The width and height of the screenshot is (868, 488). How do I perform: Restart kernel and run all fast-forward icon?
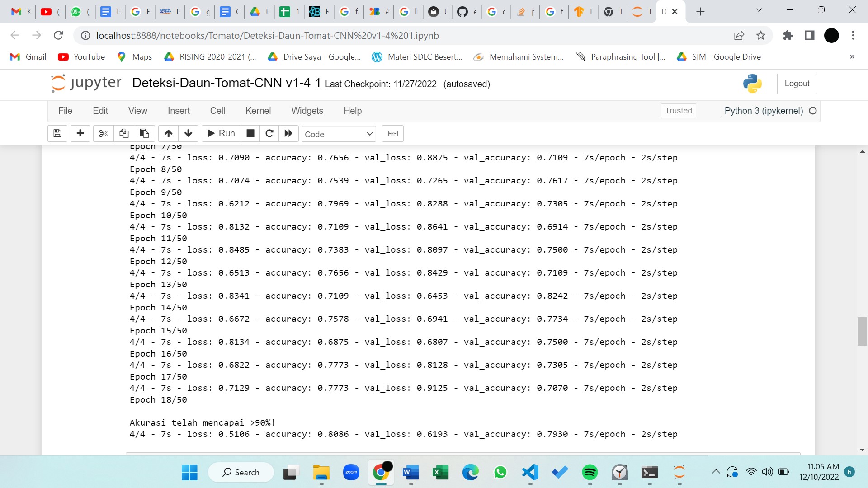point(288,133)
